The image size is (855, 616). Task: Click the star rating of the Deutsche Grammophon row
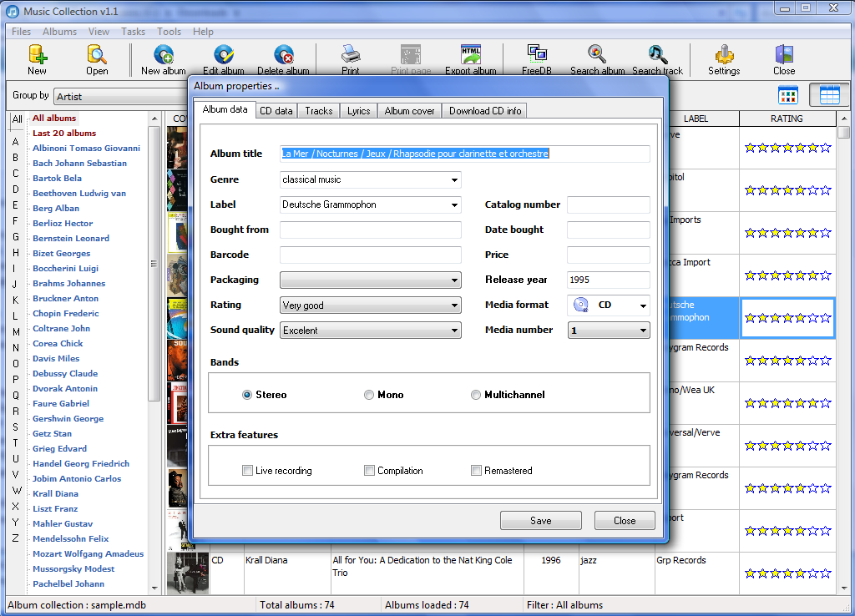click(787, 318)
